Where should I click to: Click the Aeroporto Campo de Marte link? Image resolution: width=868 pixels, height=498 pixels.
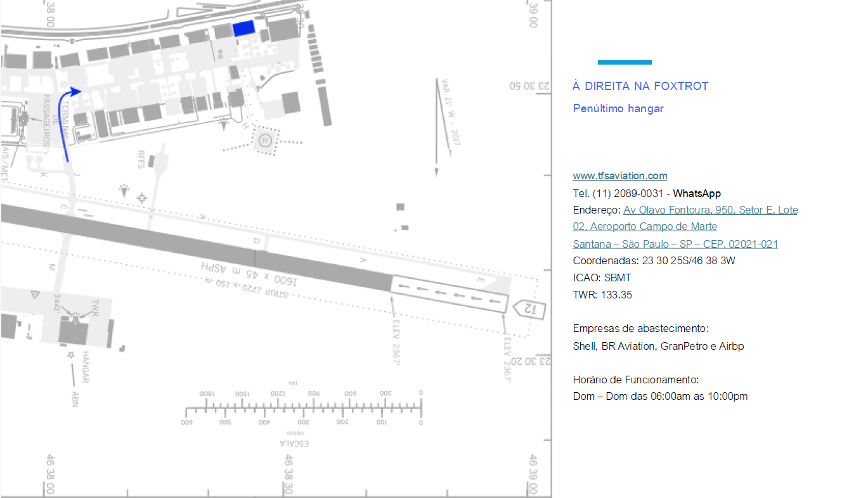(645, 227)
